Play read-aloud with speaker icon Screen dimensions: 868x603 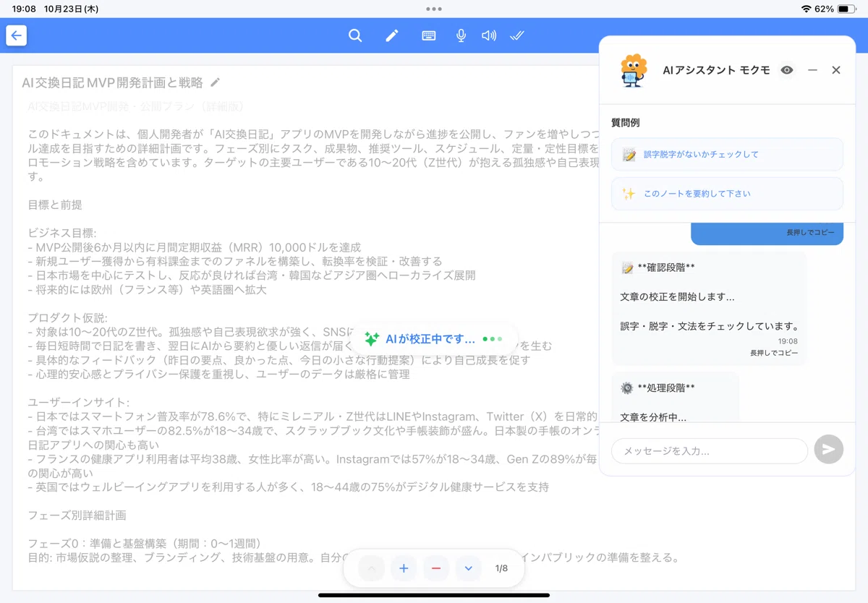click(x=489, y=35)
